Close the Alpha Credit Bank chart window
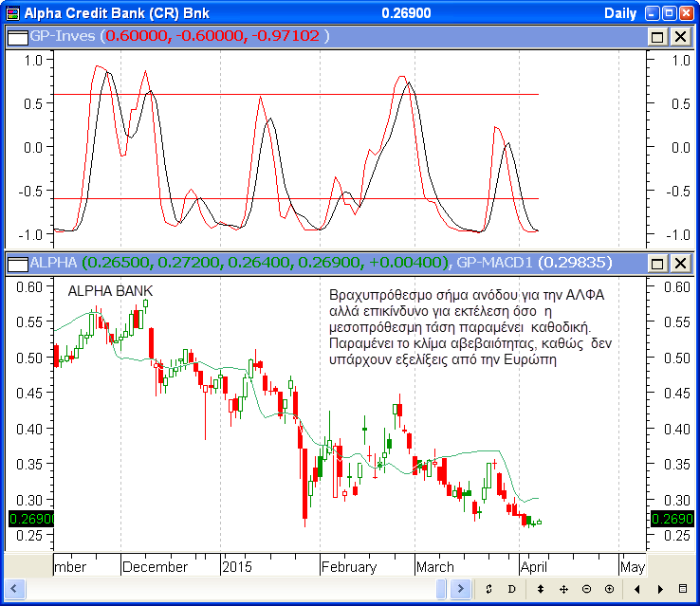700x606 pixels. tap(686, 13)
